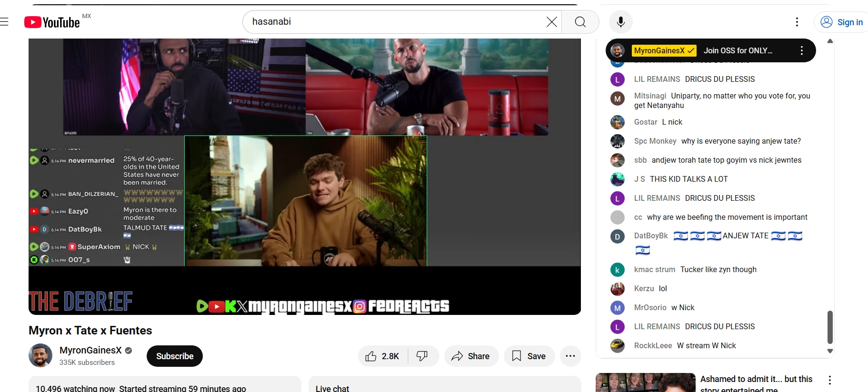Select Spc Monkey's anjew tate message

[741, 141]
